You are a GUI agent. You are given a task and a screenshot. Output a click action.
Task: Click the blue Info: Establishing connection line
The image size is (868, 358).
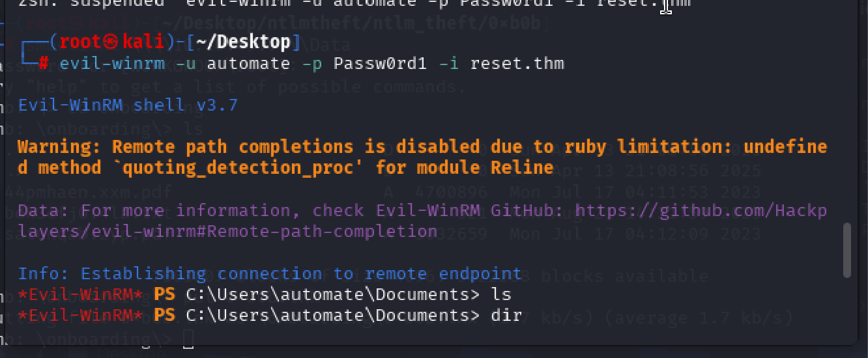tap(270, 273)
